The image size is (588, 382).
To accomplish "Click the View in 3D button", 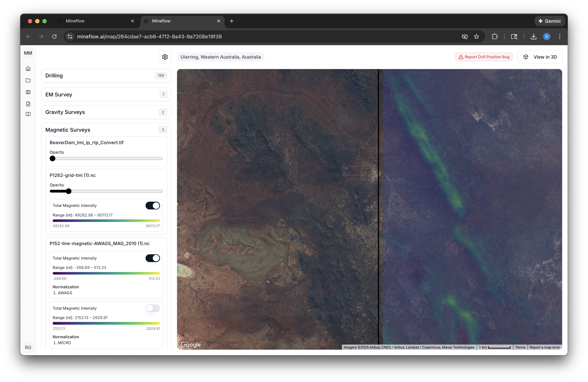I will (540, 57).
